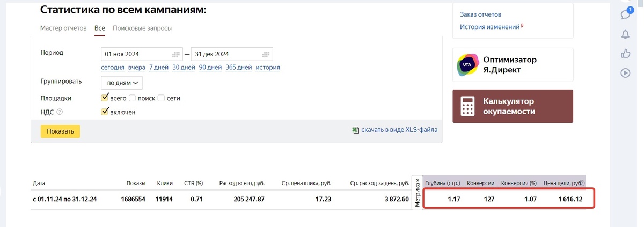
Task: Click the conversions value 127
Action: click(x=488, y=199)
